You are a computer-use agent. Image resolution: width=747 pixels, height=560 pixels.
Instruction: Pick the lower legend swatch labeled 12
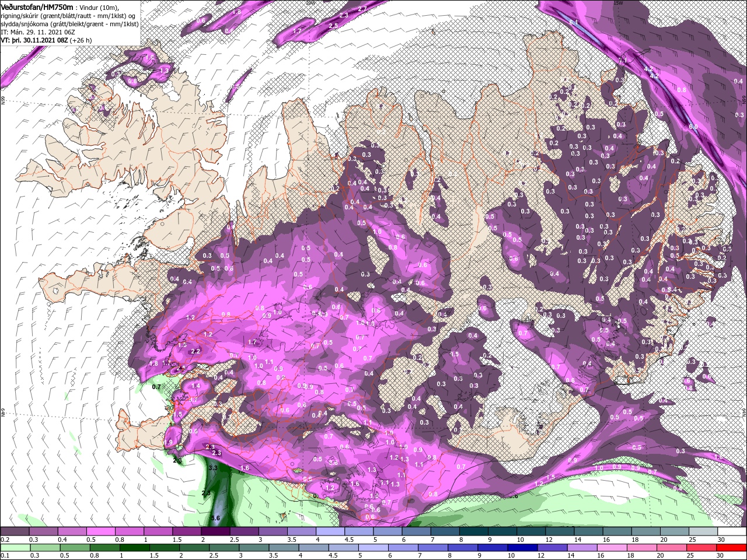coord(552,548)
